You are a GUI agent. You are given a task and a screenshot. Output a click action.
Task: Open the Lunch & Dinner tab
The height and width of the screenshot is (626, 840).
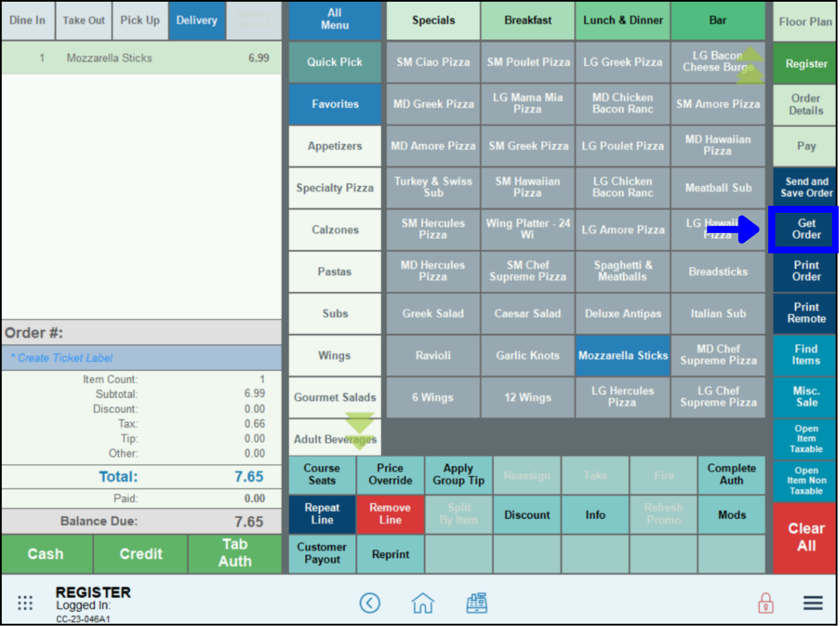coord(623,20)
